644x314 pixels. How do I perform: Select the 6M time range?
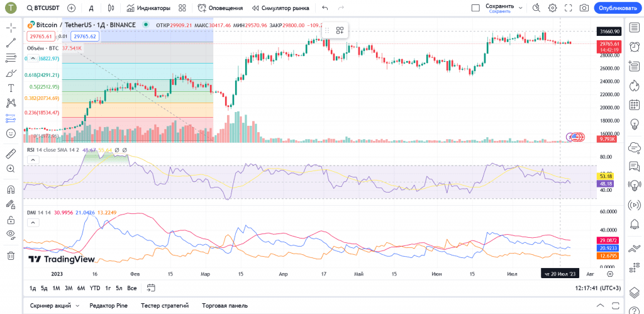(81, 288)
